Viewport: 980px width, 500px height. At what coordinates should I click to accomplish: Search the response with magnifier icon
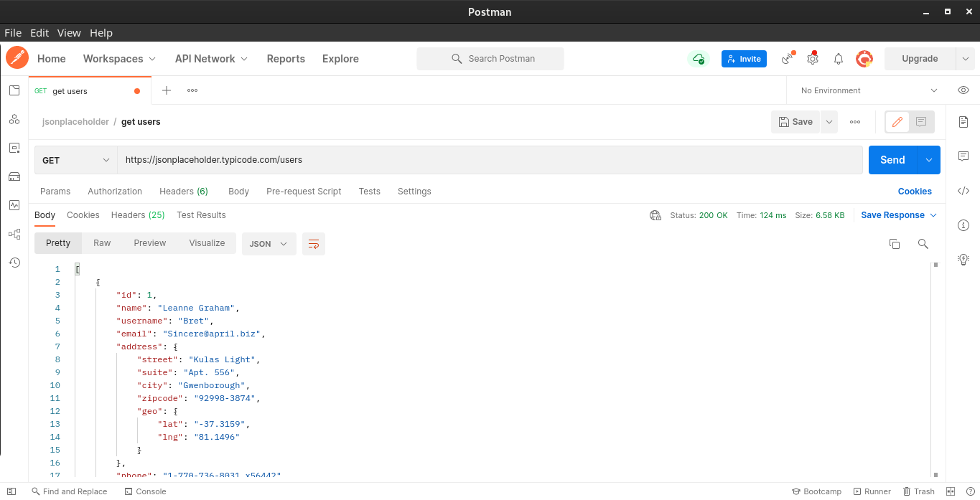point(923,244)
